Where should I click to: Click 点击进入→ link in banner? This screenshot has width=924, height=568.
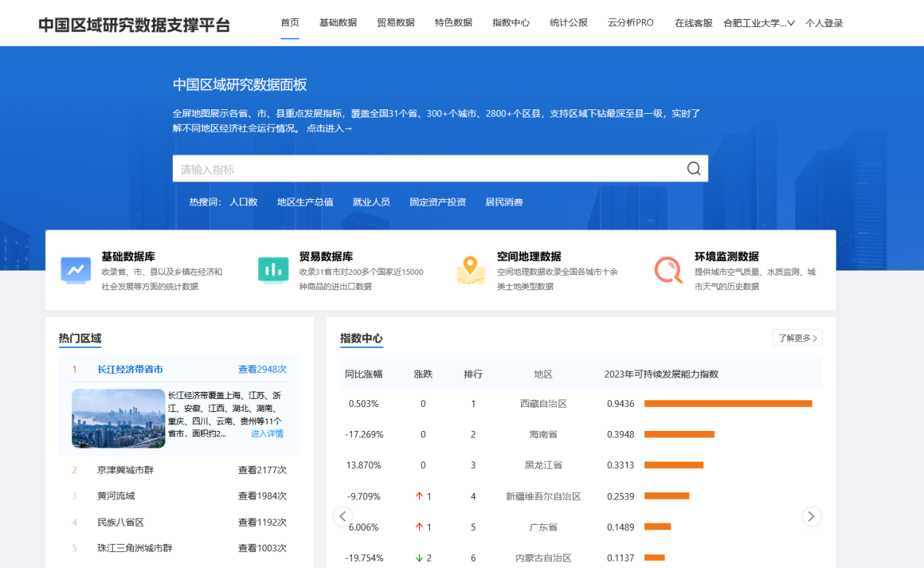coord(329,128)
